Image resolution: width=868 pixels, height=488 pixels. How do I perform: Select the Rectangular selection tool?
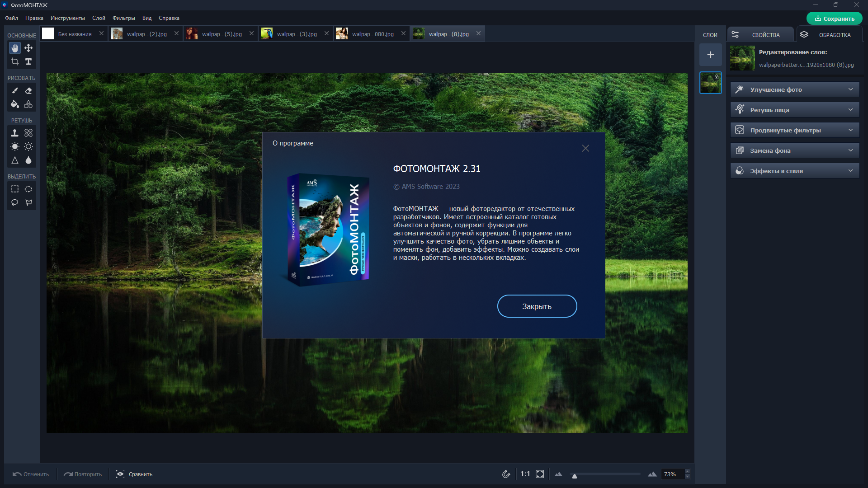(15, 189)
